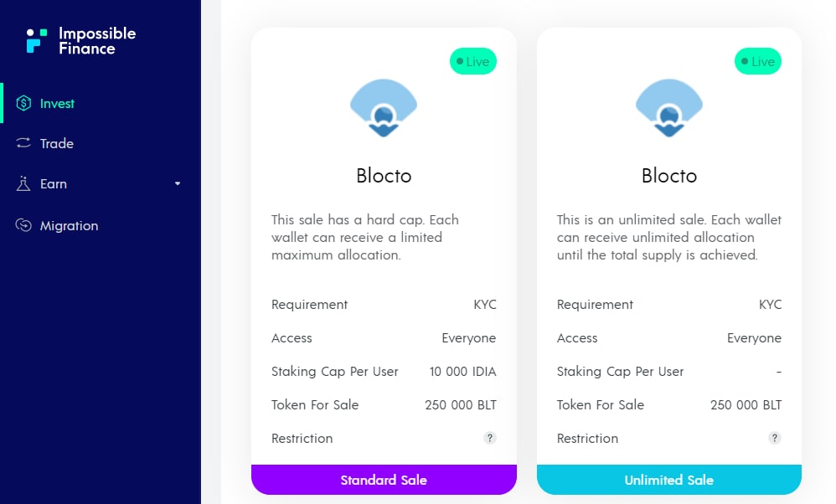Click the Blocto title in hard cap card

[x=384, y=176]
